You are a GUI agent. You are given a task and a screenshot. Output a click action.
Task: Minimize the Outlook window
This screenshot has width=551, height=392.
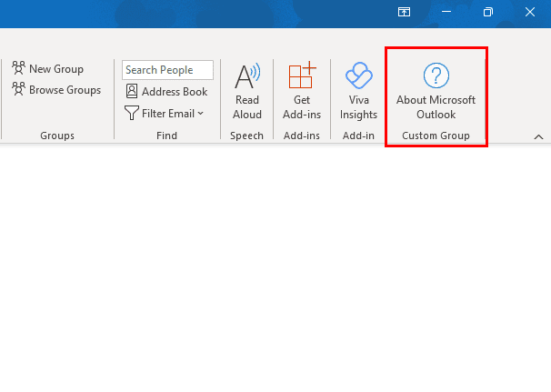[446, 13]
